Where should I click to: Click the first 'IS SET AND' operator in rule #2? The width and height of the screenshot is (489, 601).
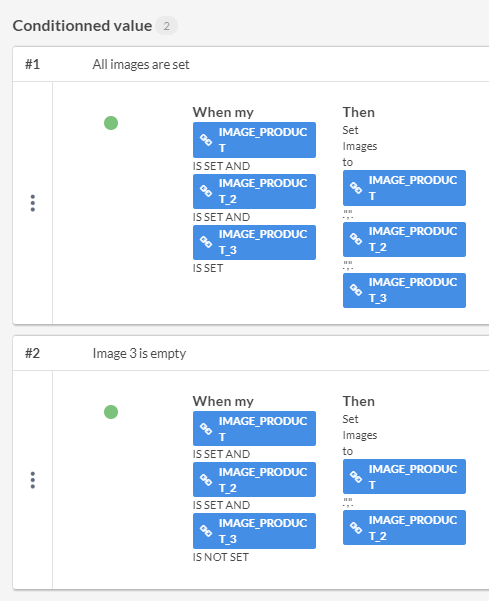click(x=221, y=454)
